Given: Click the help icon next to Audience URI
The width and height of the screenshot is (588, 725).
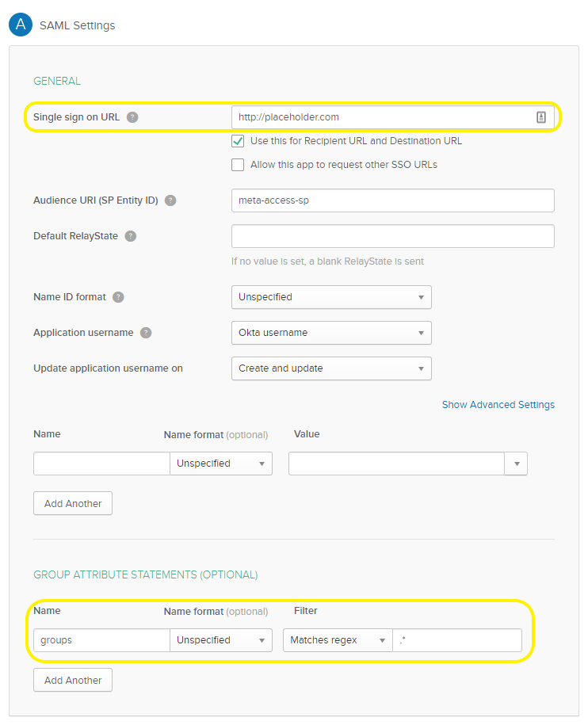Looking at the screenshot, I should (170, 200).
